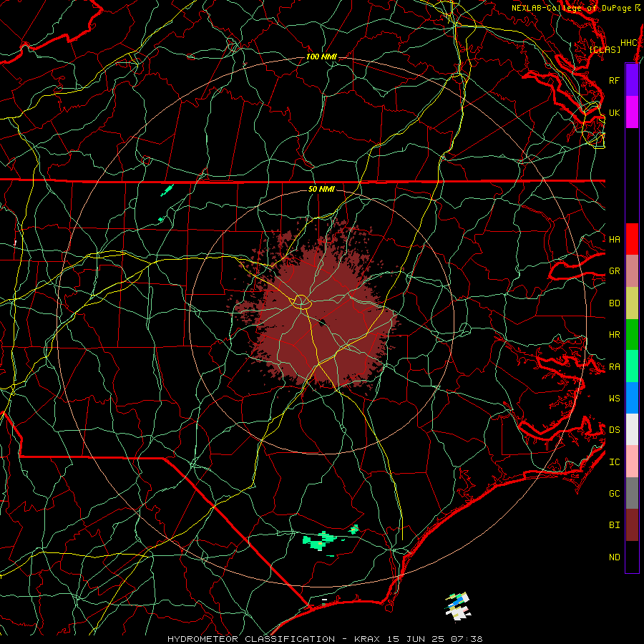Image resolution: width=644 pixels, height=644 pixels.
Task: Click the GR legend label
Action: (614, 271)
